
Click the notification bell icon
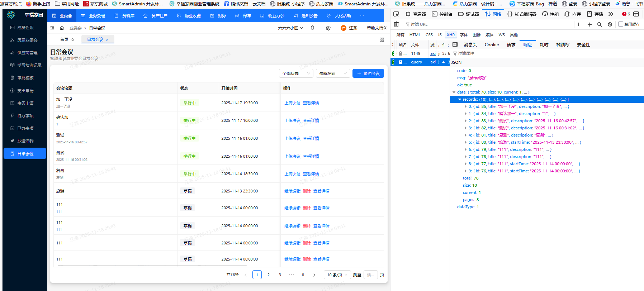(312, 28)
